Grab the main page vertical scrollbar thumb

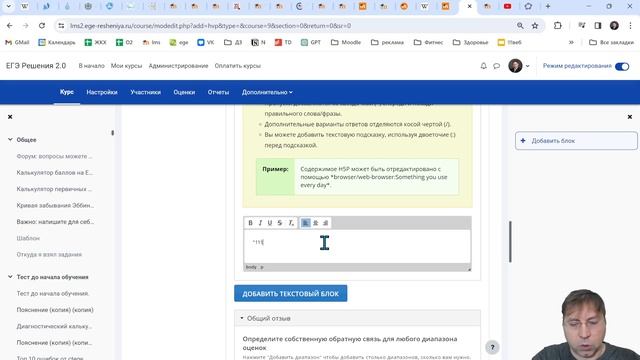coord(510,242)
